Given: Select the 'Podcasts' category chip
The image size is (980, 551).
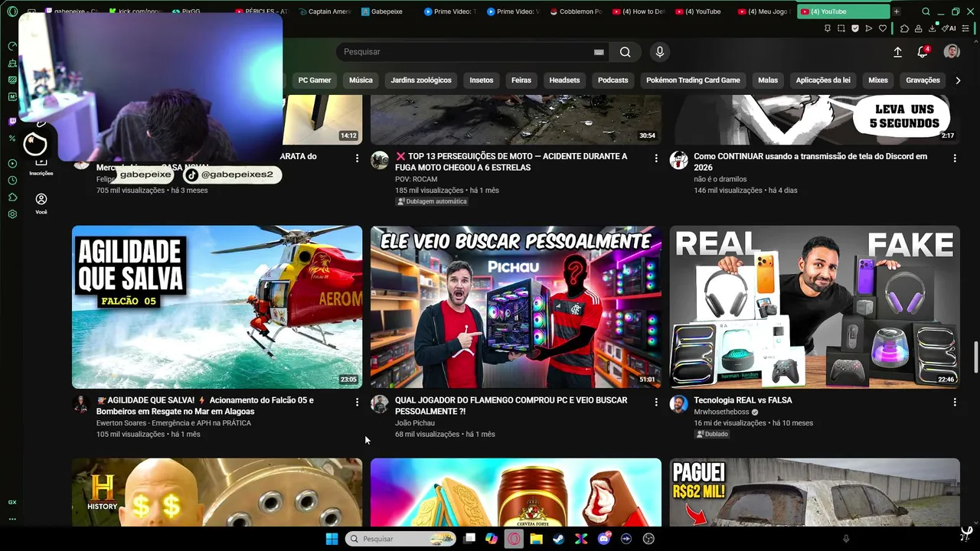Looking at the screenshot, I should point(612,80).
